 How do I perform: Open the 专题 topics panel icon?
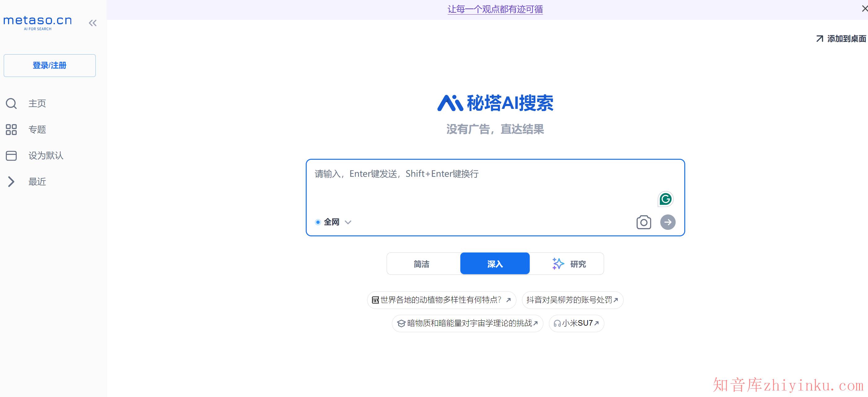point(11,130)
